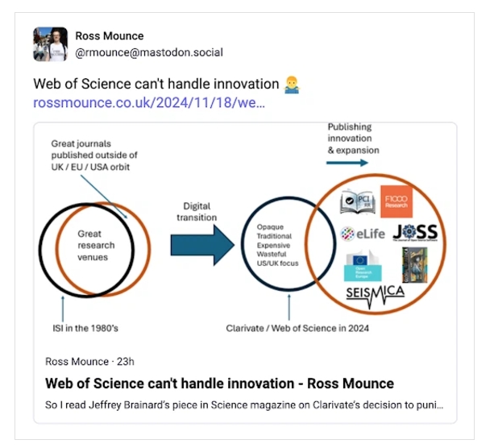The height and width of the screenshot is (448, 490).
Task: Click the JOSS journal logo
Action: pos(415,232)
